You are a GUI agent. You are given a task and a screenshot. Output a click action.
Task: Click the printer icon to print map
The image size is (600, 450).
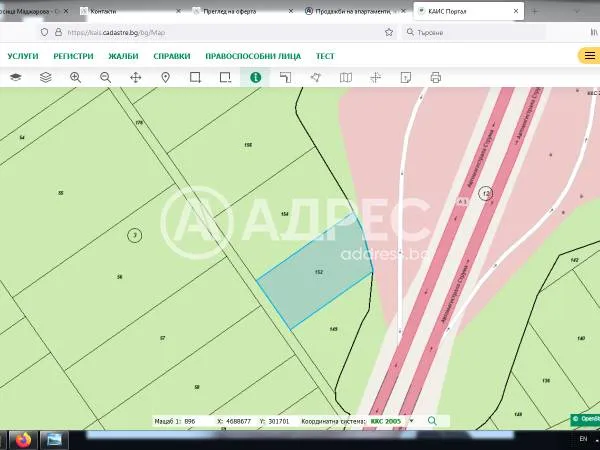(x=435, y=77)
